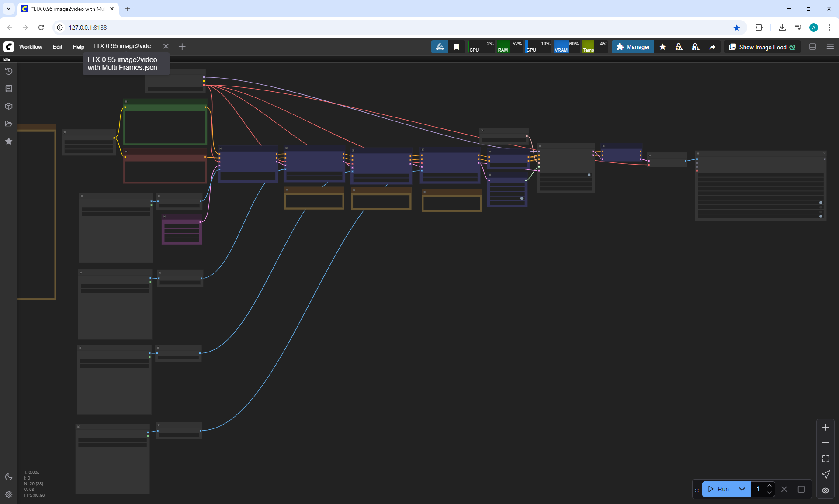Open the node library cube icon

pyautogui.click(x=8, y=106)
